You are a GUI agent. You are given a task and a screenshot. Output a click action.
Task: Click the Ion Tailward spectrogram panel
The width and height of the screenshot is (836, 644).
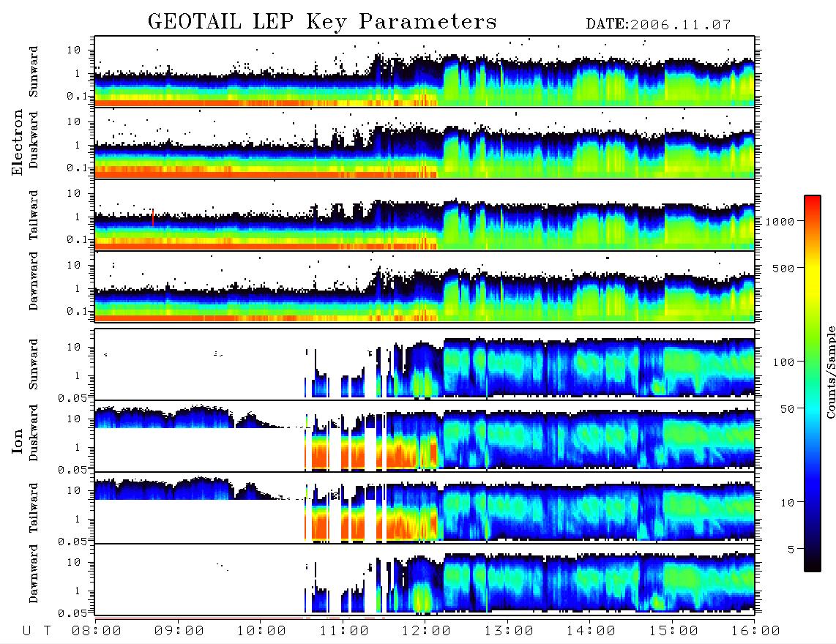pos(425,508)
